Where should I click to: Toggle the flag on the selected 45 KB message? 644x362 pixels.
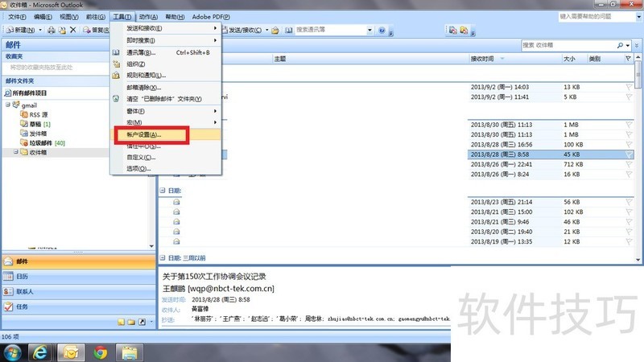(x=629, y=154)
